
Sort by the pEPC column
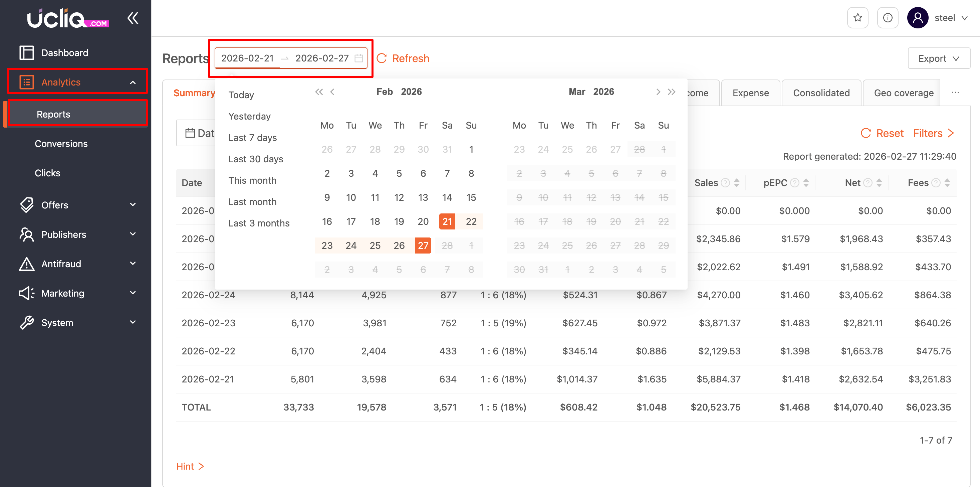806,183
